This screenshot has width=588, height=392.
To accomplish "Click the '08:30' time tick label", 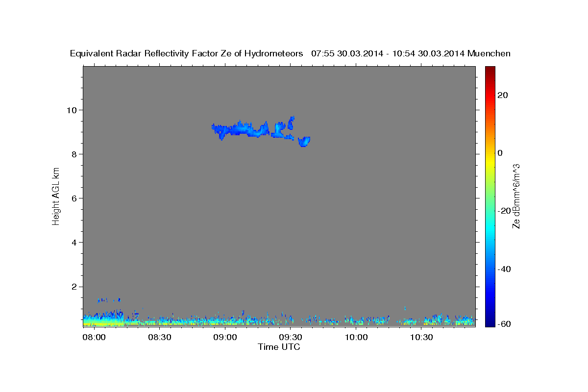I will click(160, 338).
